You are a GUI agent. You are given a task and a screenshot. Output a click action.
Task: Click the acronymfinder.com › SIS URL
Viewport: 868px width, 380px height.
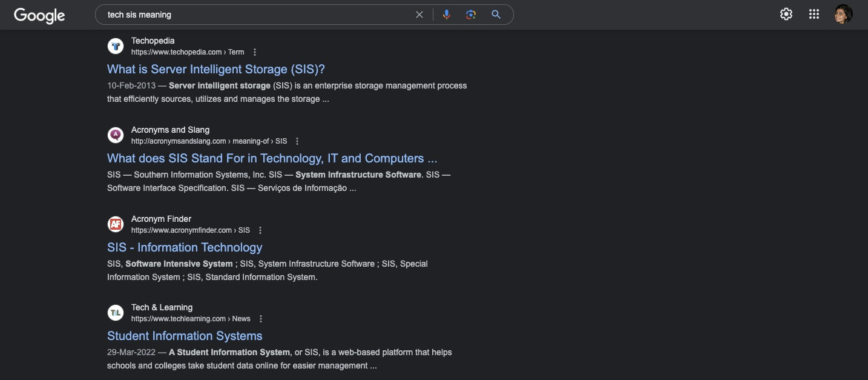191,230
